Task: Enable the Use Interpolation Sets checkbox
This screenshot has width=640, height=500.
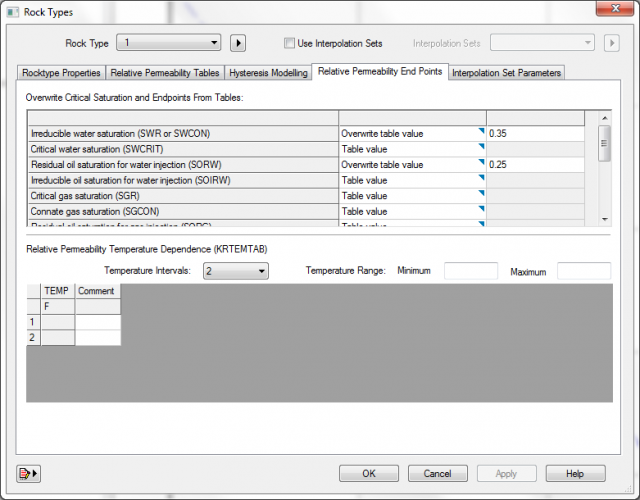Action: coord(290,43)
